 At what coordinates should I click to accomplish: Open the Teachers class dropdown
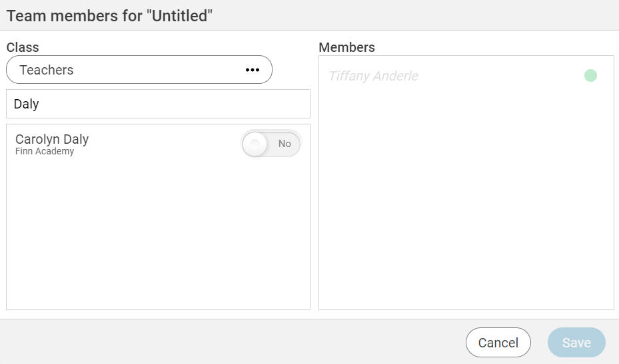139,70
